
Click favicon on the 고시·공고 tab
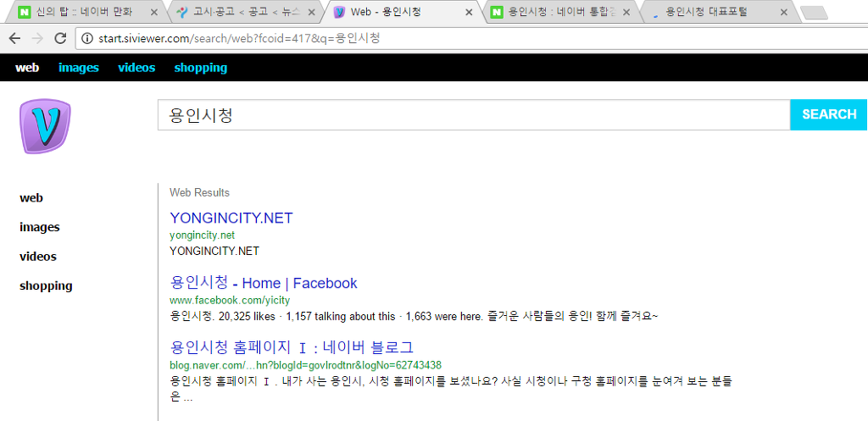[181, 12]
